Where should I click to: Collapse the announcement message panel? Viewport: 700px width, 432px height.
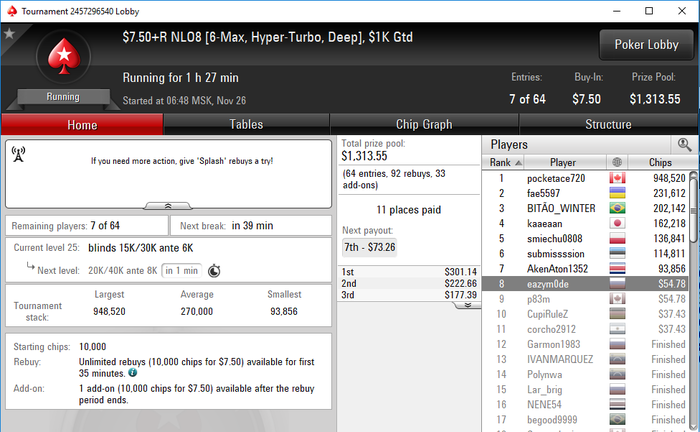pyautogui.click(x=168, y=206)
